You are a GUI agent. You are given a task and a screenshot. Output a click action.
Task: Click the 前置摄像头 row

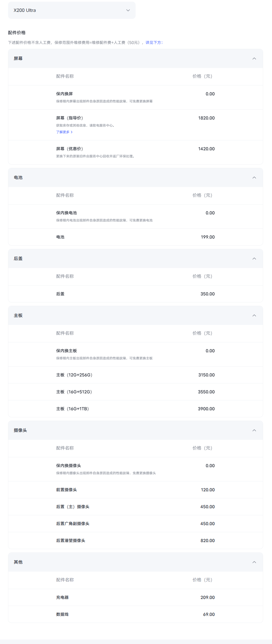point(135,490)
